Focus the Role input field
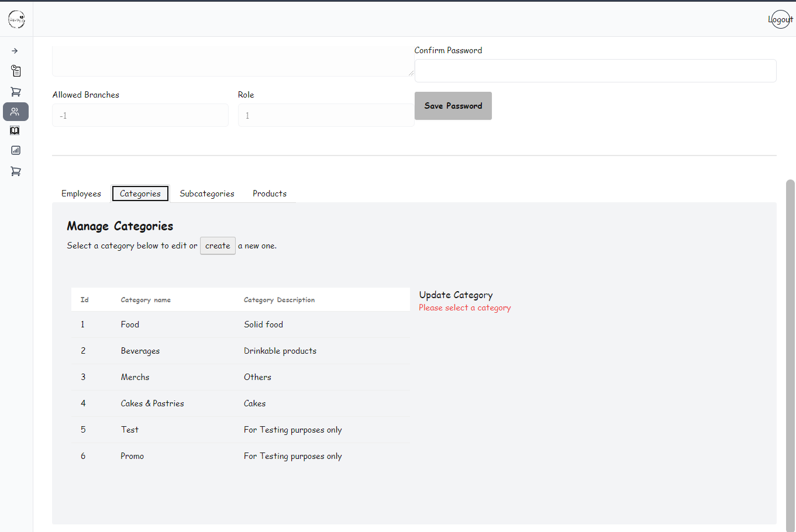 click(326, 115)
